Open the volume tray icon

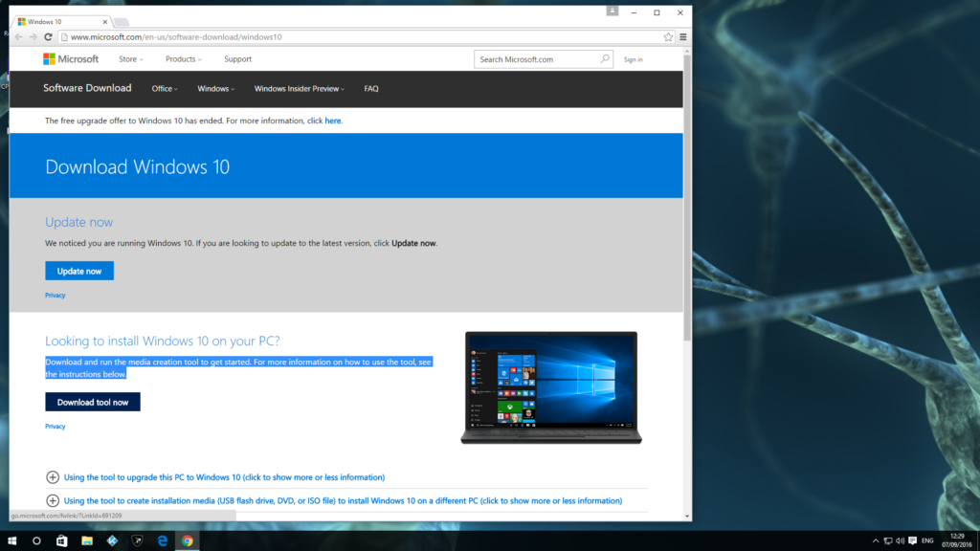900,541
